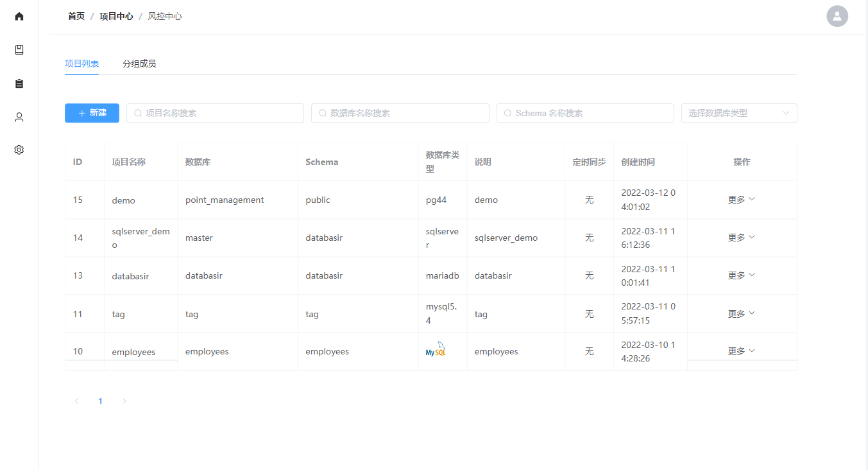Open settings gear icon in sidebar
Image resolution: width=868 pixels, height=470 pixels.
(19, 150)
